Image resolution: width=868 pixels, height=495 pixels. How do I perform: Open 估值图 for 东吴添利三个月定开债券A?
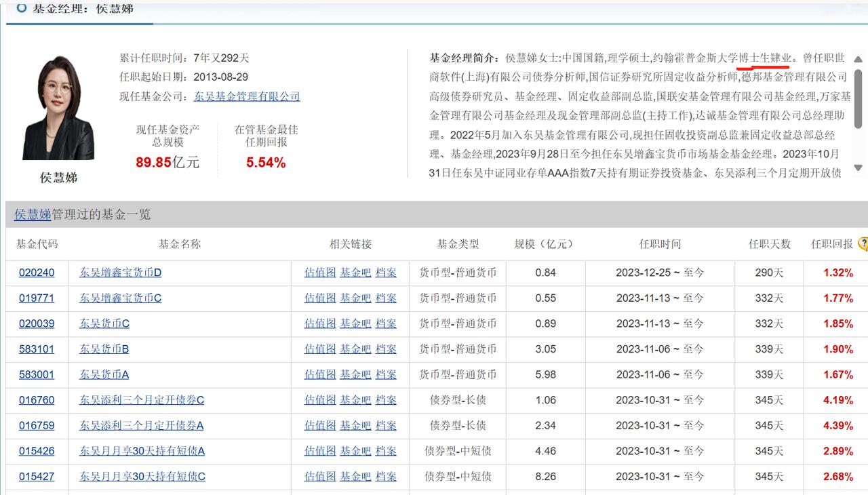coord(320,425)
